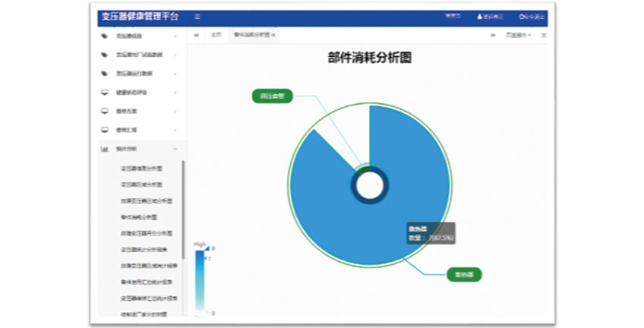
Task: Collapse the expanded bar-chart sidebar section
Action: click(175, 149)
